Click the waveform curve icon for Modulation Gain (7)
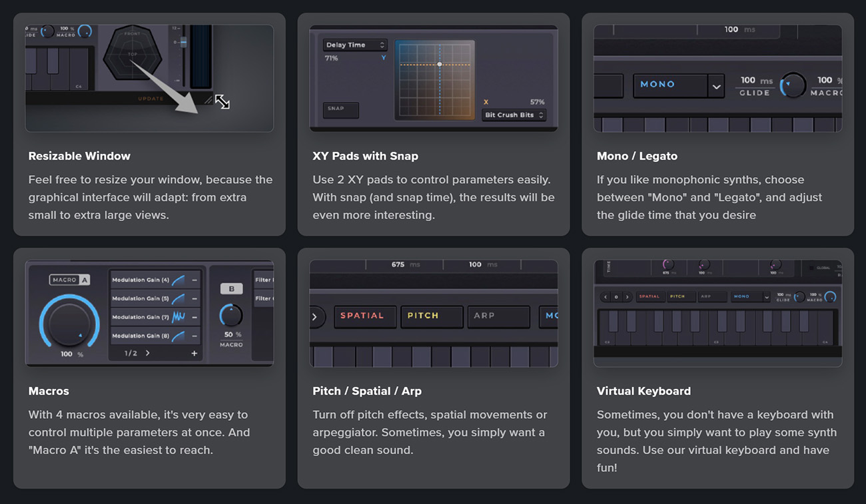The width and height of the screenshot is (866, 504). [179, 317]
